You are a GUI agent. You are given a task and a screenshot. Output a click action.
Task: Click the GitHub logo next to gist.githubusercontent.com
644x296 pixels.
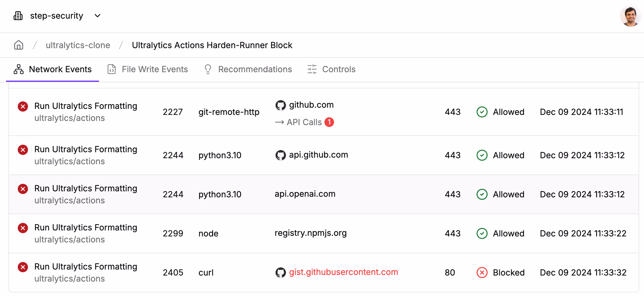point(280,273)
